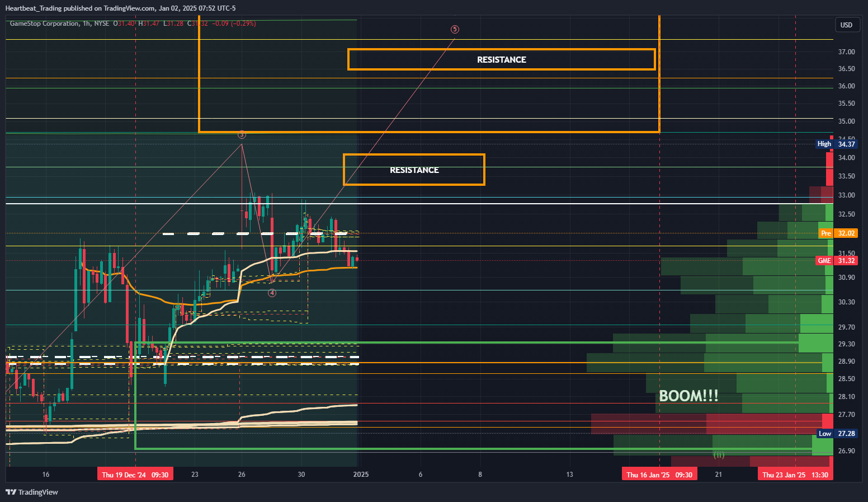Click the GameStop Corporation symbol title
This screenshot has width=868, height=502.
44,24
